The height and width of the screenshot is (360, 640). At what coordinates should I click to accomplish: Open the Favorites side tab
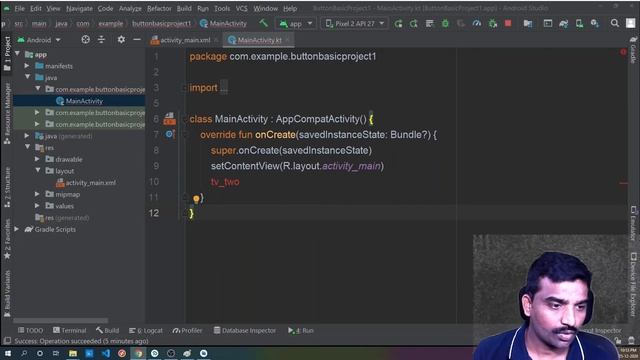click(7, 239)
